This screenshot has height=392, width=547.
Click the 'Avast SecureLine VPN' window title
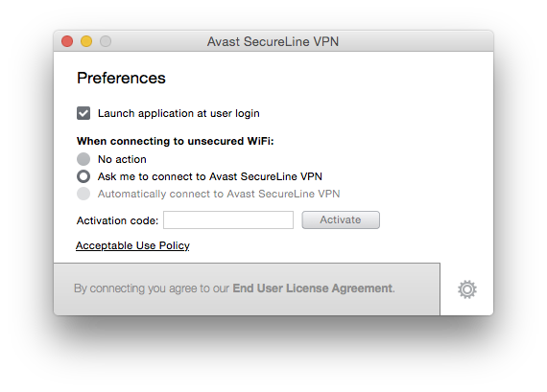click(x=273, y=41)
